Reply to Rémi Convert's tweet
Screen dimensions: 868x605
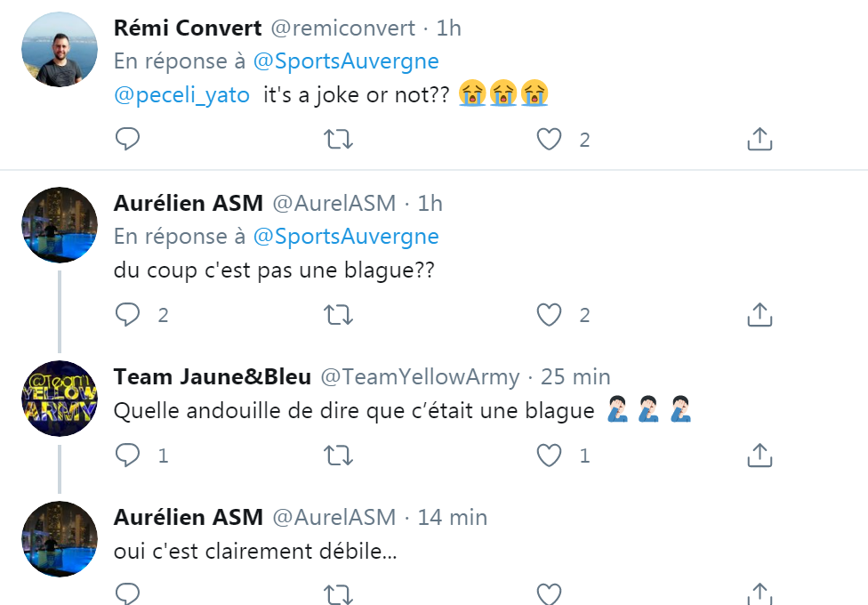128,139
